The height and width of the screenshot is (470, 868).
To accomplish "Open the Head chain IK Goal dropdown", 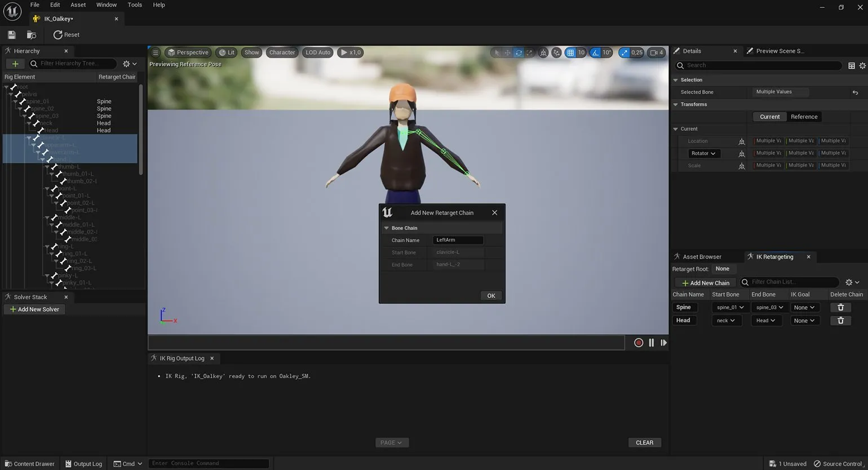I will (x=804, y=321).
